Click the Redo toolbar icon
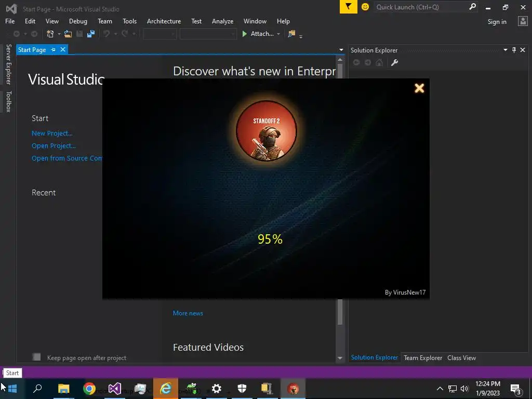Viewport: 532px width, 399px height. 125,34
